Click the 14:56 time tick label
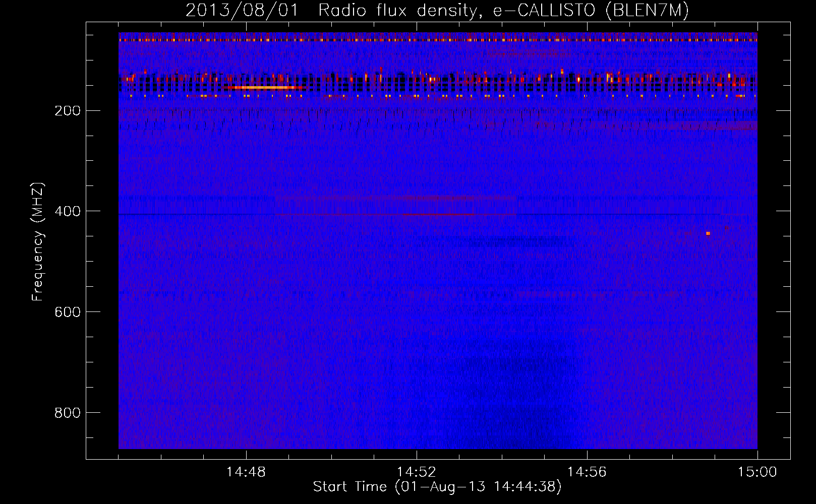This screenshot has width=816, height=504. (x=587, y=472)
